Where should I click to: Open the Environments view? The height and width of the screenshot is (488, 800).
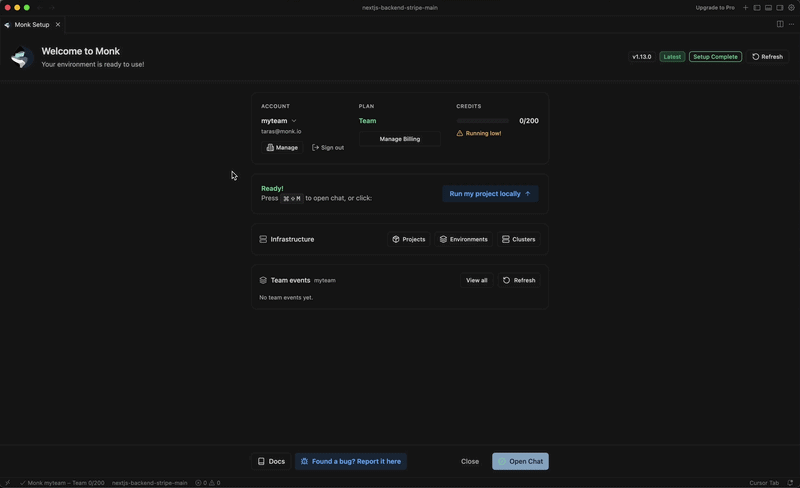(x=463, y=239)
